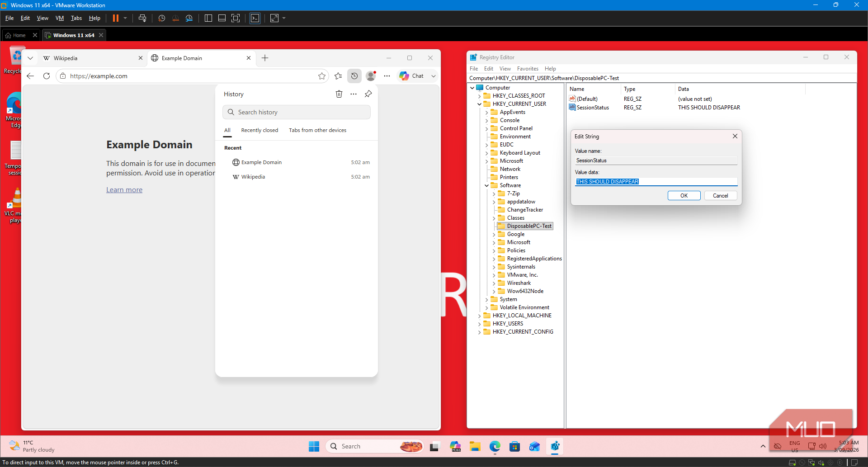Click the Windows Start button
Image resolution: width=868 pixels, height=467 pixels.
314,447
